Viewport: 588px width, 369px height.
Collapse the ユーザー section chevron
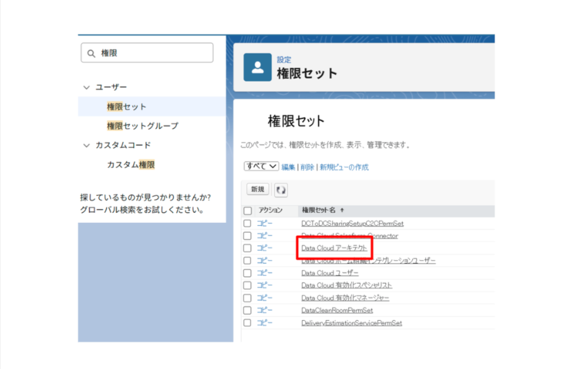point(87,88)
